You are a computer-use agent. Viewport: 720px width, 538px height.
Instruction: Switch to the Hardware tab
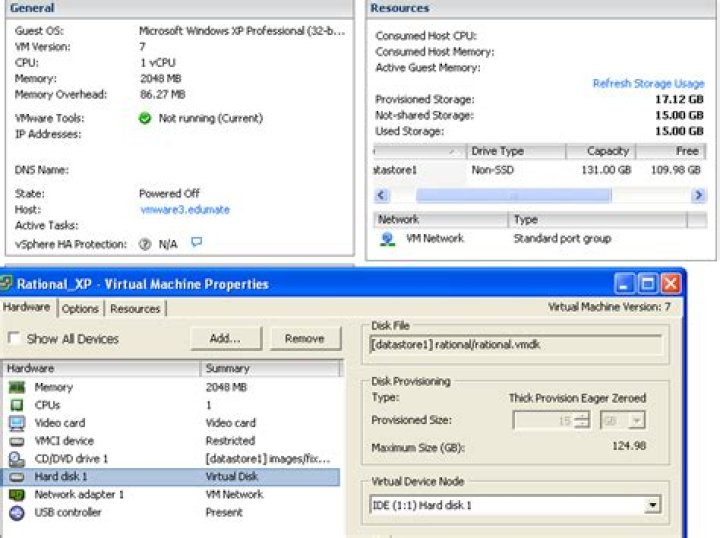point(27,307)
